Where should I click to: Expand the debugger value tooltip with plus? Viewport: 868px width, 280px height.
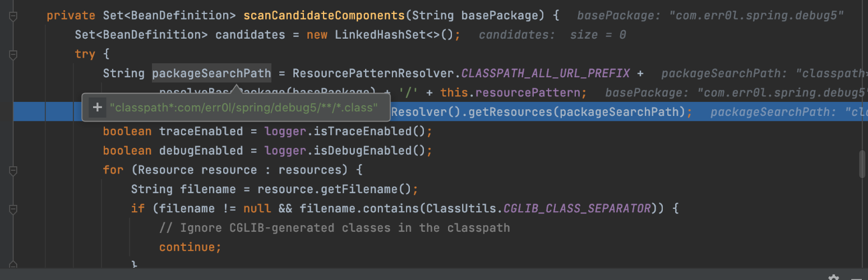pyautogui.click(x=97, y=108)
